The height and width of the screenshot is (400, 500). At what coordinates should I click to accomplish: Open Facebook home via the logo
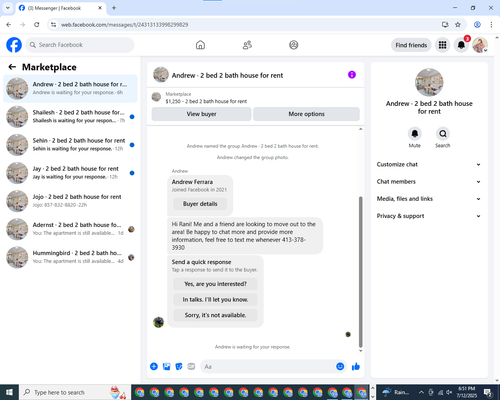coord(14,45)
